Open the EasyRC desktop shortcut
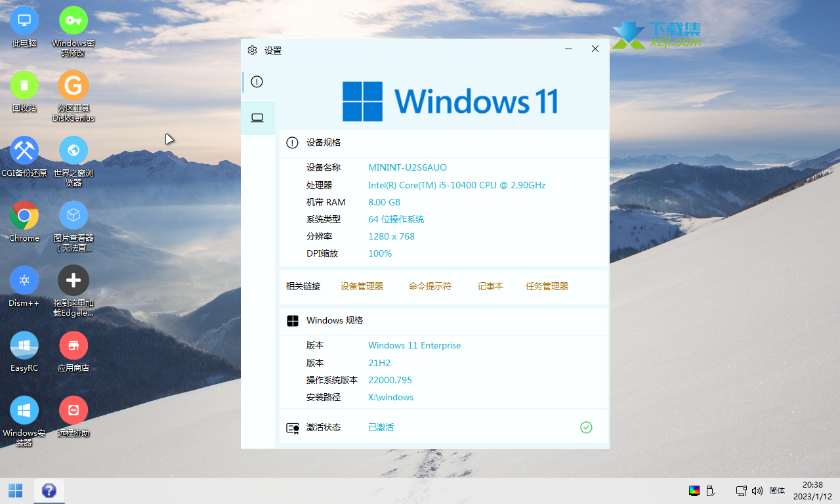 click(24, 345)
